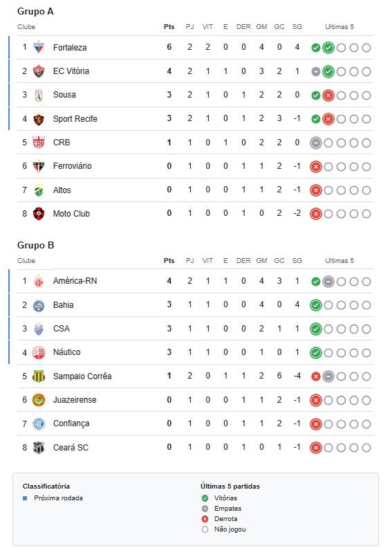Screen dimensions: 392x555
Task: Click the Grupo B heading
Action: pyautogui.click(x=36, y=245)
